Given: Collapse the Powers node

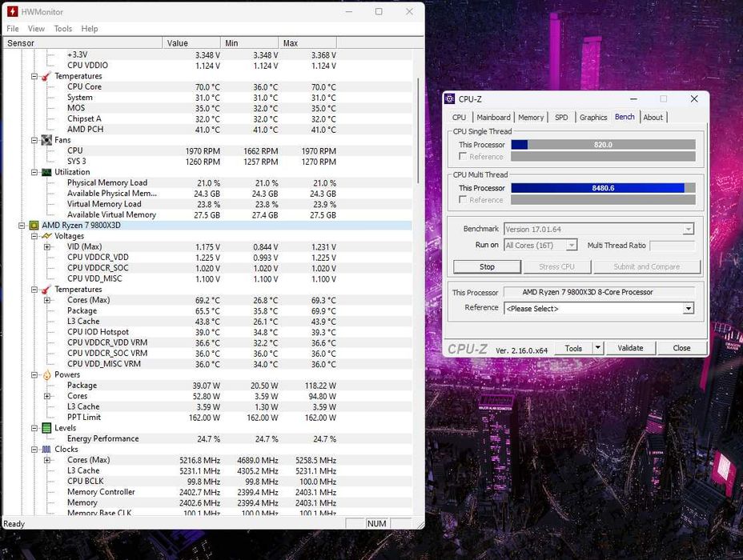Looking at the screenshot, I should [x=34, y=375].
